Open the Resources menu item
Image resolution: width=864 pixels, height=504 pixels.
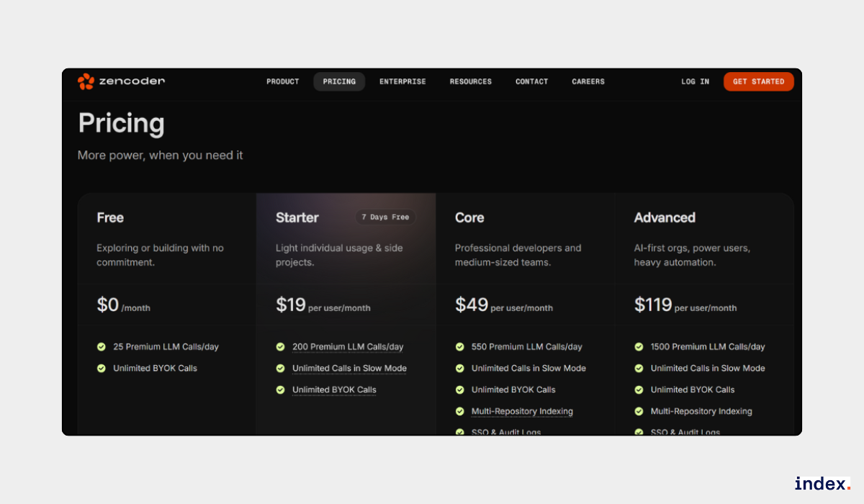pyautogui.click(x=470, y=81)
